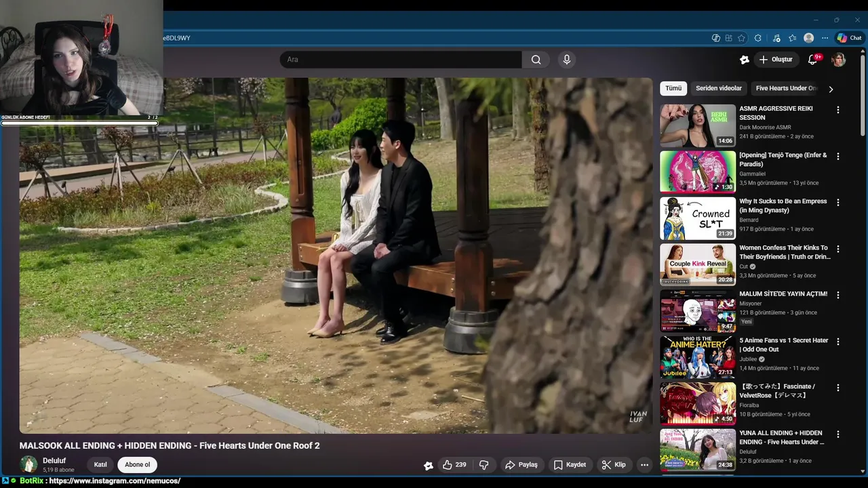Click sparkle icon left of like button
The height and width of the screenshot is (488, 868).
[428, 465]
